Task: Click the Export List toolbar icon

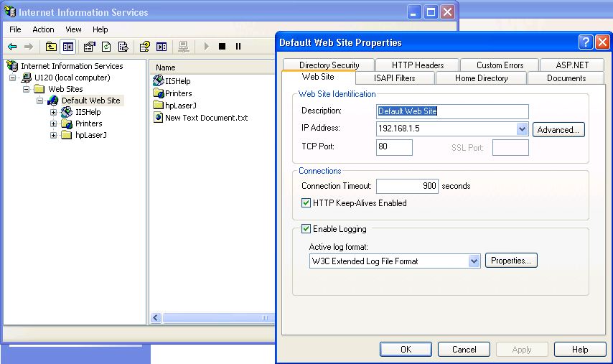Action: 123,47
